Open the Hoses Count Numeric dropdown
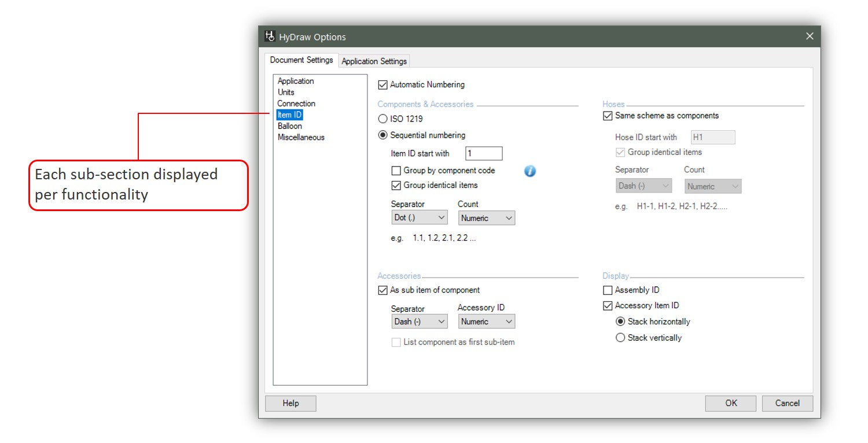This screenshot has height=443, width=868. 713,186
